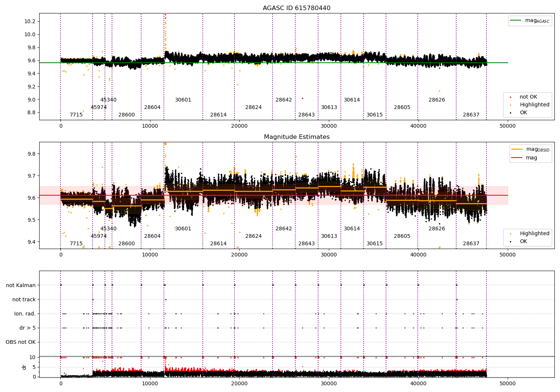Image resolution: width=560 pixels, height=392 pixels.
Task: Click the rotated 'dr' y-axis label
Action: click(24, 367)
